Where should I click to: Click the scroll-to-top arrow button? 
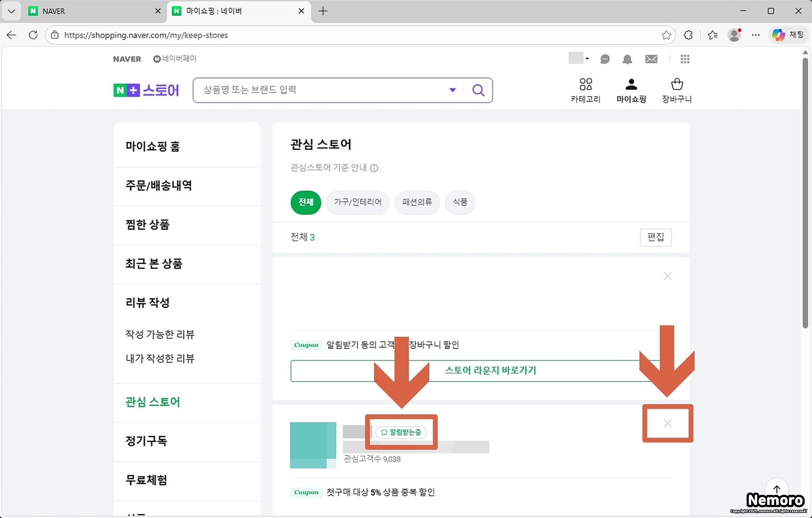[776, 489]
